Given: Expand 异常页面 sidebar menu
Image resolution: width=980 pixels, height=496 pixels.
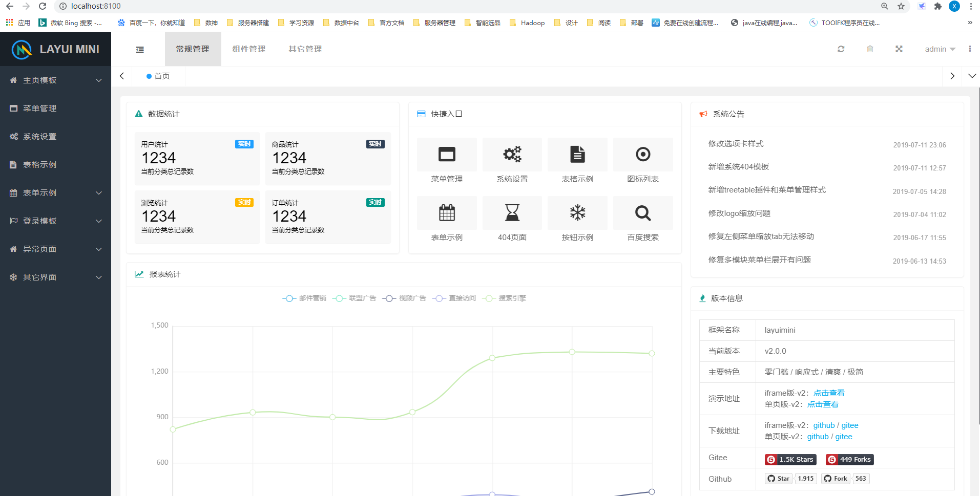Looking at the screenshot, I should tap(55, 249).
